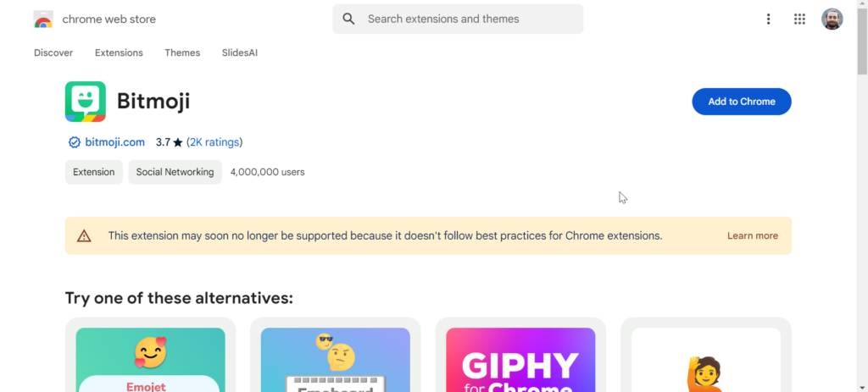The width and height of the screenshot is (868, 392).
Task: Click the green Bitmoji extension icon
Action: [86, 102]
